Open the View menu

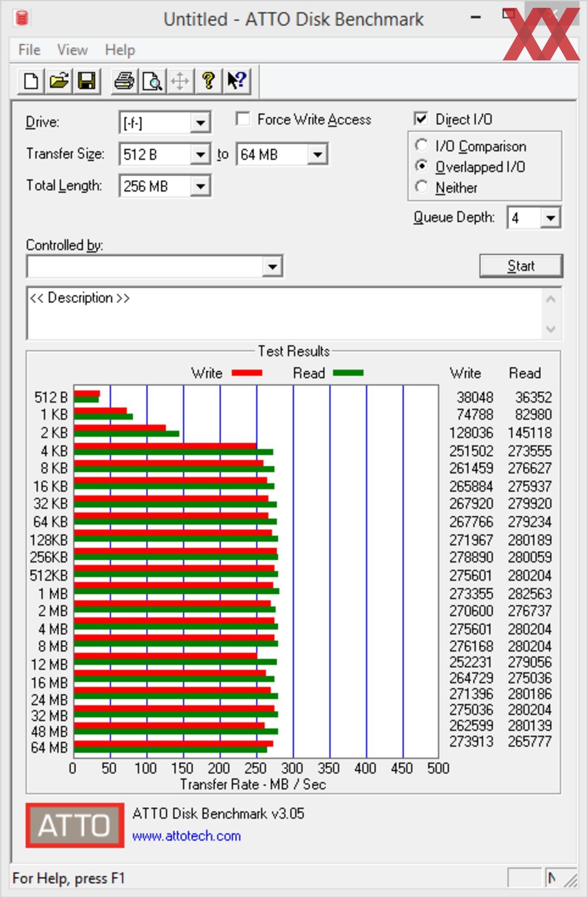tap(72, 50)
